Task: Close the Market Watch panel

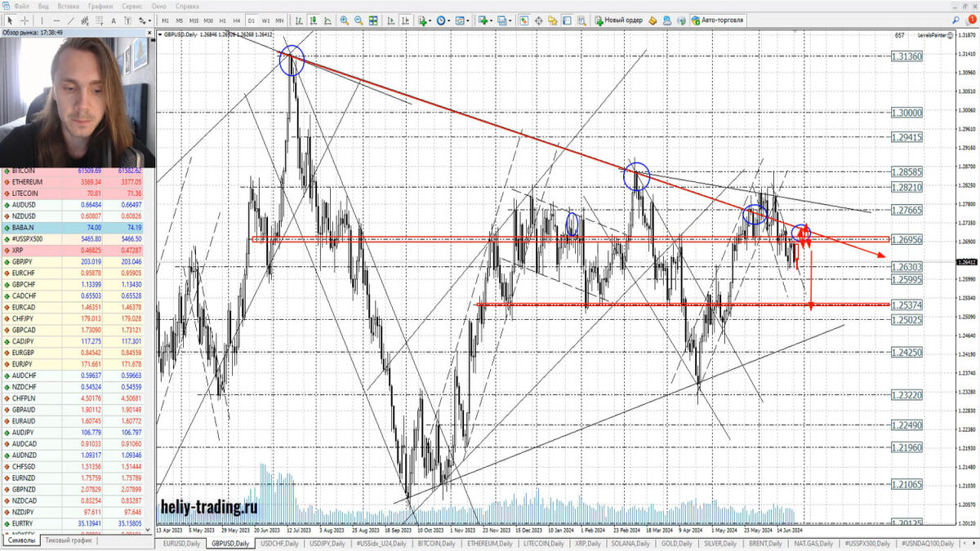Action: (x=149, y=32)
